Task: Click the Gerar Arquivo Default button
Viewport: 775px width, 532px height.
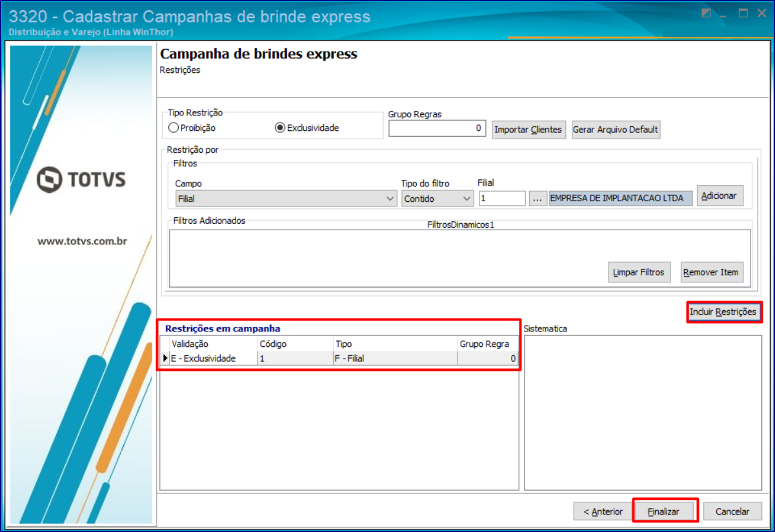Action: (x=616, y=130)
